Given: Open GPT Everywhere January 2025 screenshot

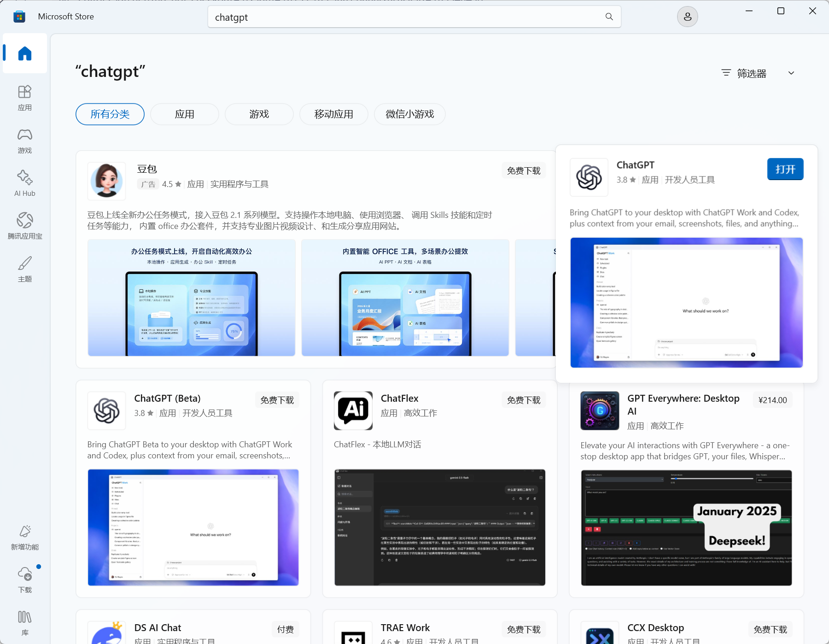Looking at the screenshot, I should click(x=686, y=528).
